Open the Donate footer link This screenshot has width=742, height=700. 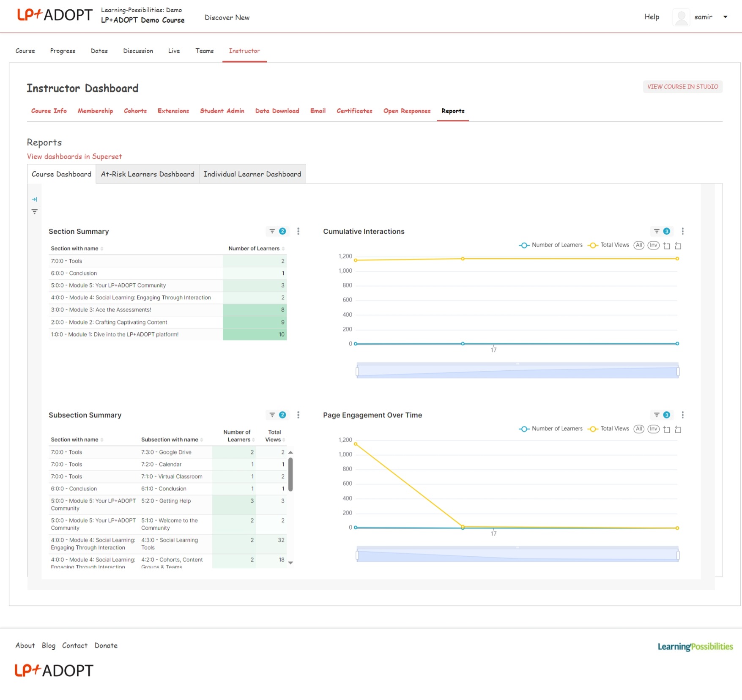(x=106, y=645)
